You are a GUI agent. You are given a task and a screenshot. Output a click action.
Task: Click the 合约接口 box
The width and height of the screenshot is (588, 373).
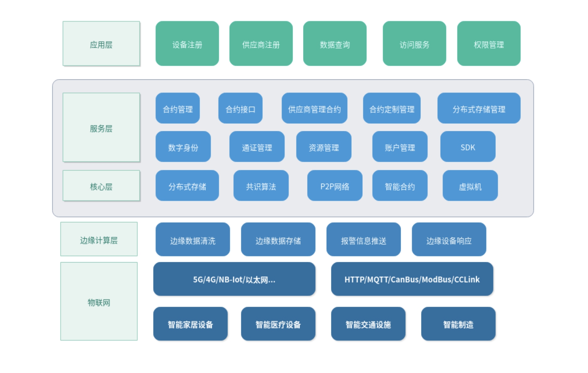pos(240,108)
